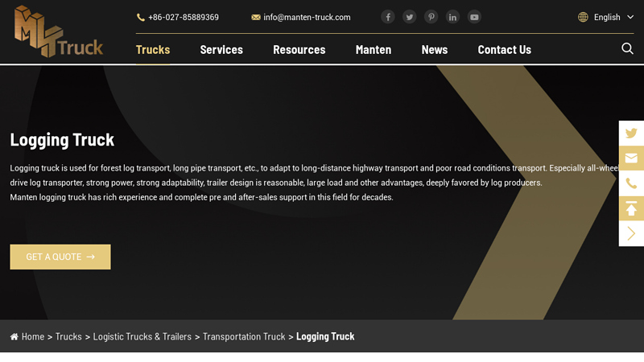
Task: Click the Pinterest icon in header
Action: [x=431, y=17]
